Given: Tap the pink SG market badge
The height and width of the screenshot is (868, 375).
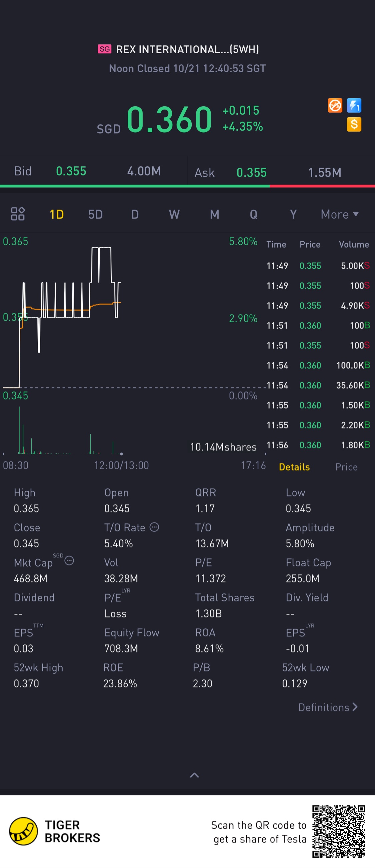Looking at the screenshot, I should [105, 49].
